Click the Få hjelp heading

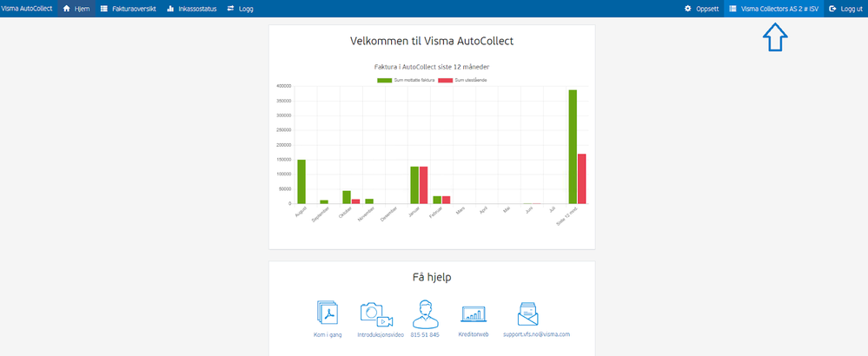pyautogui.click(x=432, y=278)
